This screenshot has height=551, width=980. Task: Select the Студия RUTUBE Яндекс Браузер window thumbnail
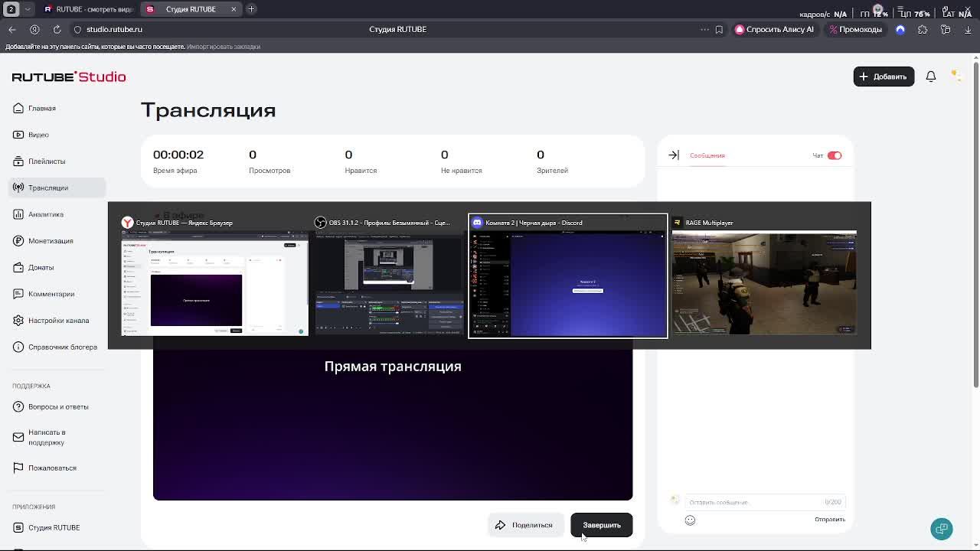214,276
